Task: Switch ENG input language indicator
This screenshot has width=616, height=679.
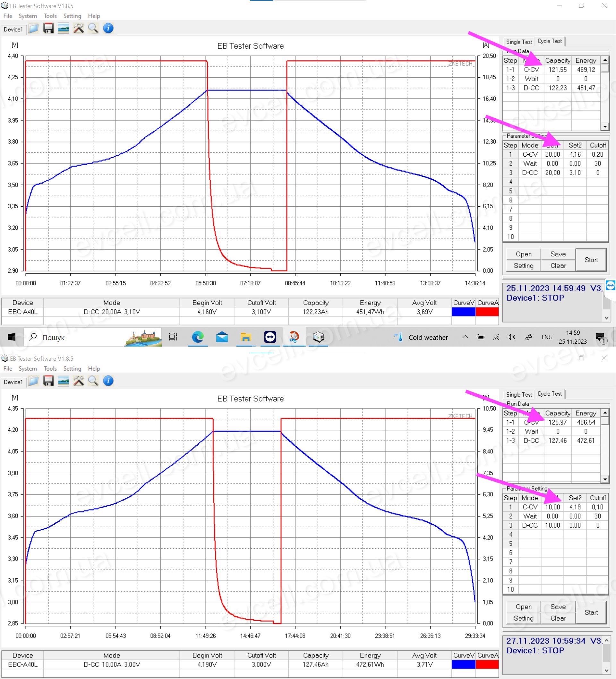Action: 547,337
